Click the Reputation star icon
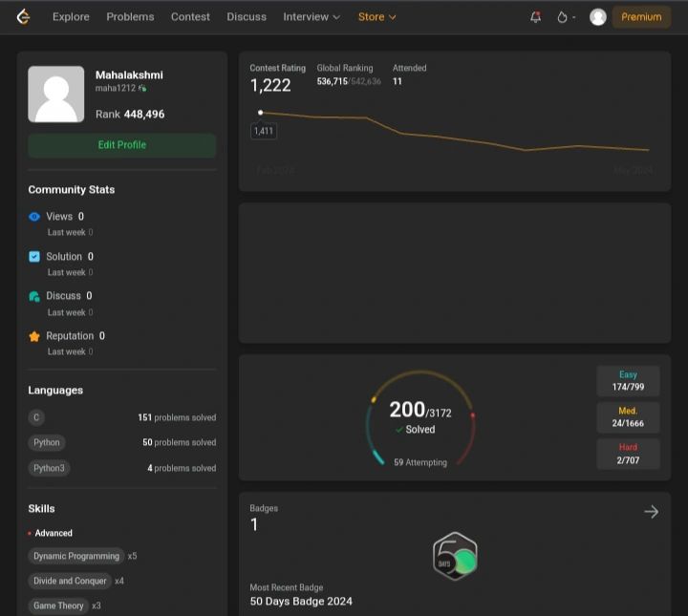Screen dimensions: 688x616 34,336
